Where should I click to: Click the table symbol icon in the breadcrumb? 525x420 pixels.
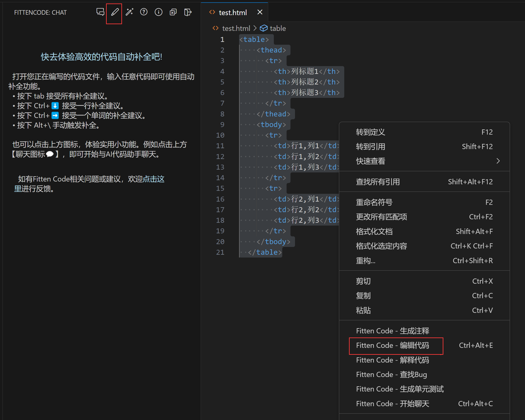point(264,28)
